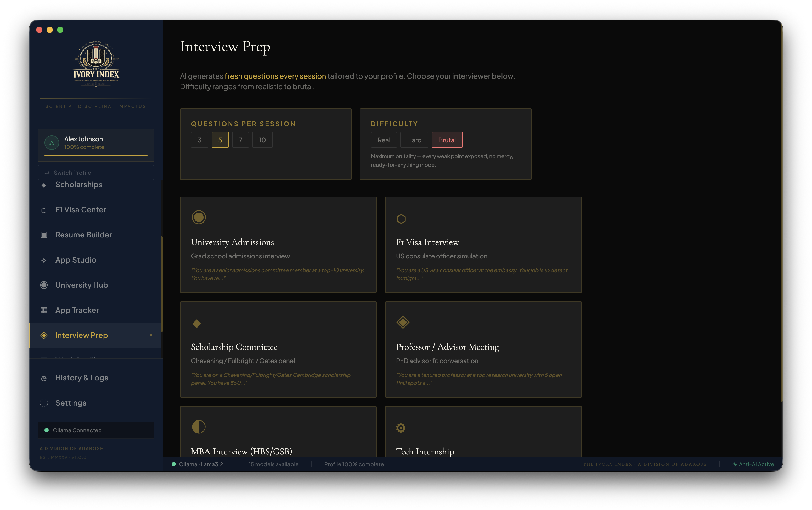Navigate to University Hub
Image resolution: width=812 pixels, height=510 pixels.
pos(95,285)
